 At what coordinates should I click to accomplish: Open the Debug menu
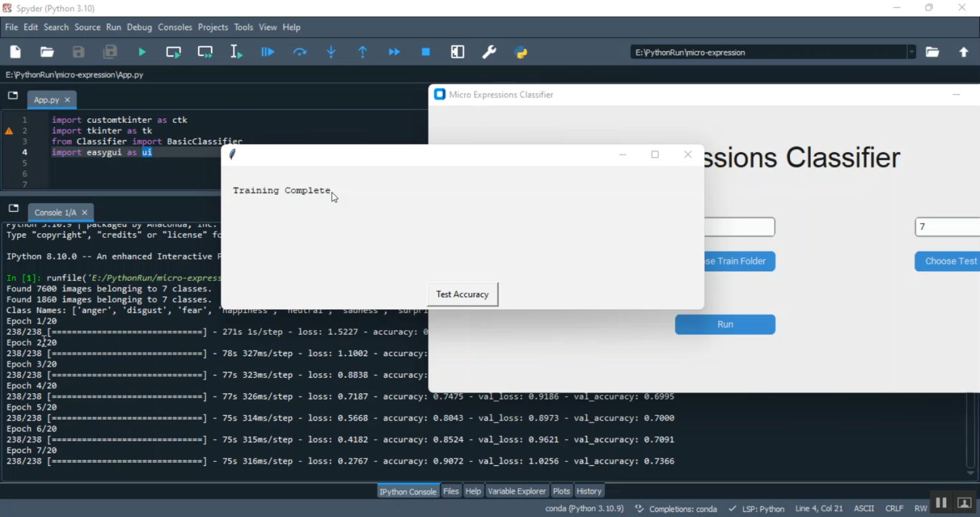tap(139, 27)
